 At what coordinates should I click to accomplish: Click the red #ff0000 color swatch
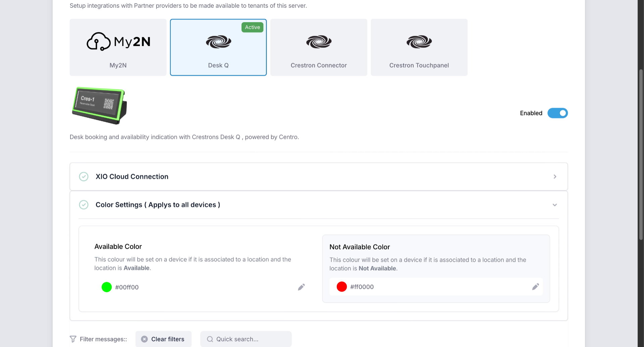pos(341,287)
